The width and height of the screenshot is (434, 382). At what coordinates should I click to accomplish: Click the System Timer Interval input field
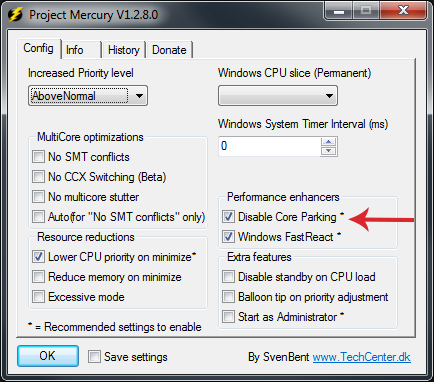pyautogui.click(x=269, y=146)
